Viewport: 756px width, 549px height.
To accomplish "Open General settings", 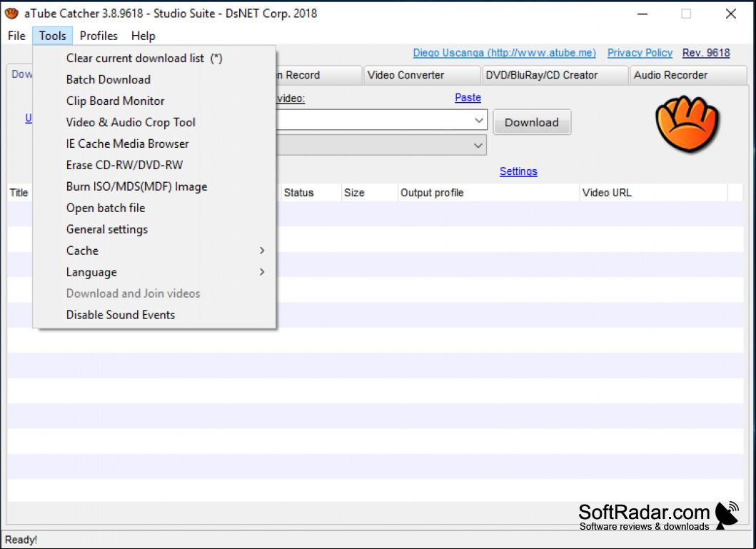I will (x=154, y=229).
